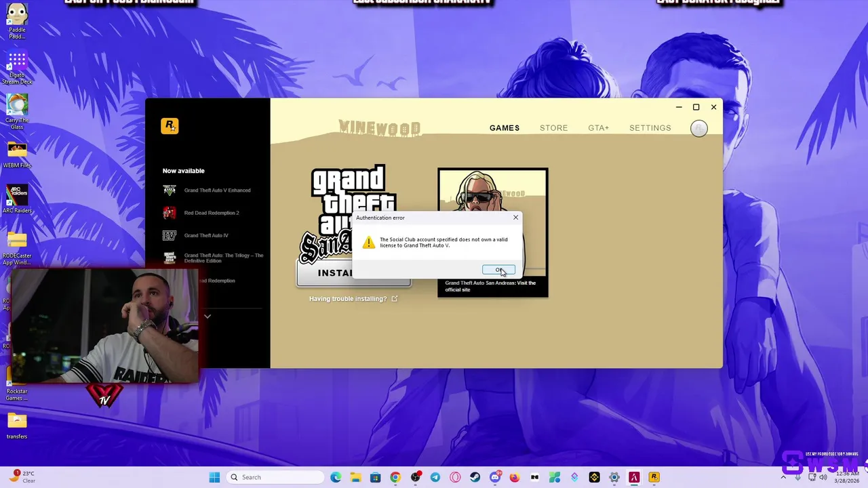The width and height of the screenshot is (868, 488).
Task: Open Paddle Paddle desktop shortcut
Action: click(x=17, y=21)
